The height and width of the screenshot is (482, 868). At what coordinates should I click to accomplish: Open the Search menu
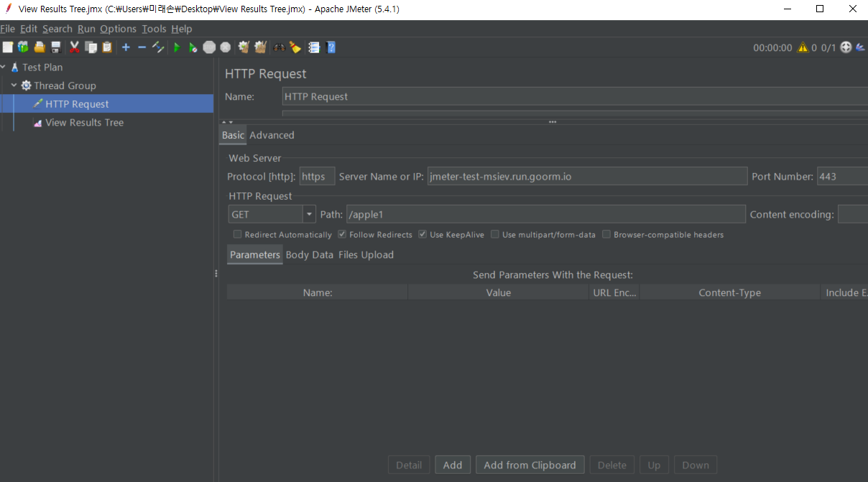pos(57,29)
